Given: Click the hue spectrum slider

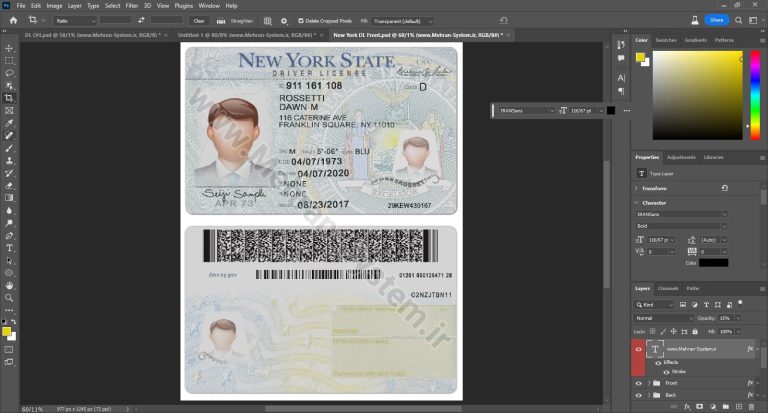Looking at the screenshot, I should [756, 95].
